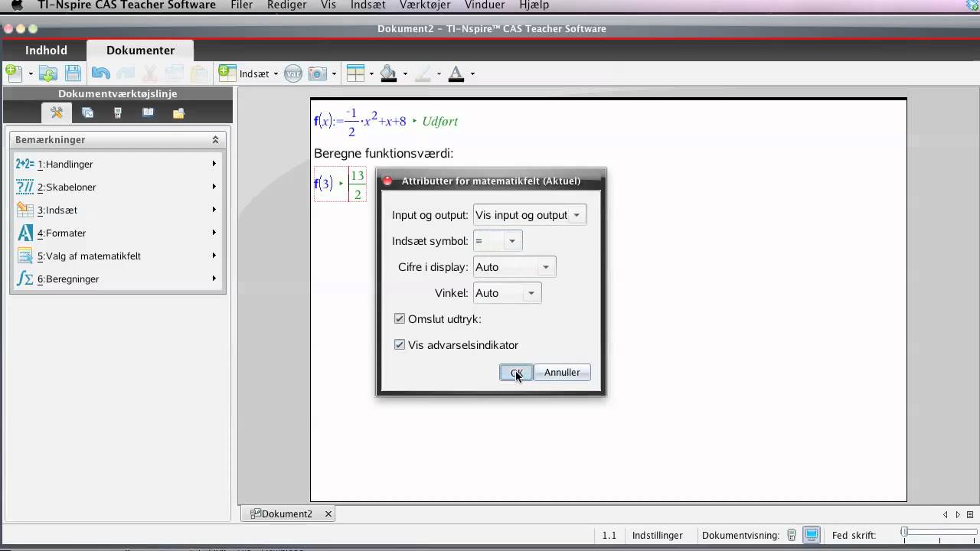This screenshot has width=980, height=551.
Task: Collapse the Bemærkninger panel
Action: 215,139
